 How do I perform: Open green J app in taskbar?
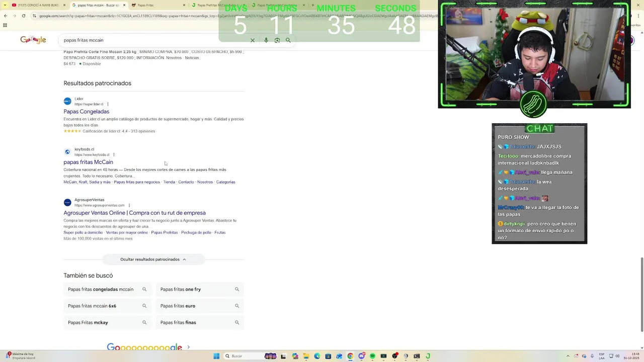pyautogui.click(x=428, y=356)
